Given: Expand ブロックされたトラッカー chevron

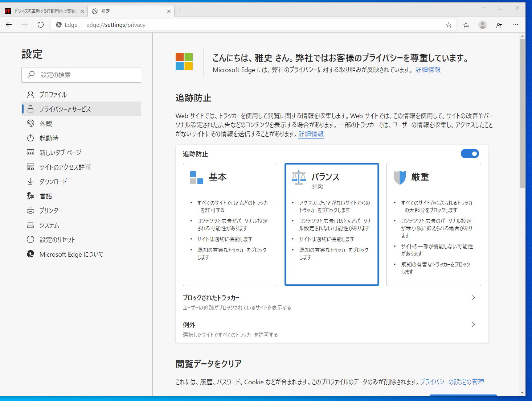Looking at the screenshot, I should (x=473, y=297).
